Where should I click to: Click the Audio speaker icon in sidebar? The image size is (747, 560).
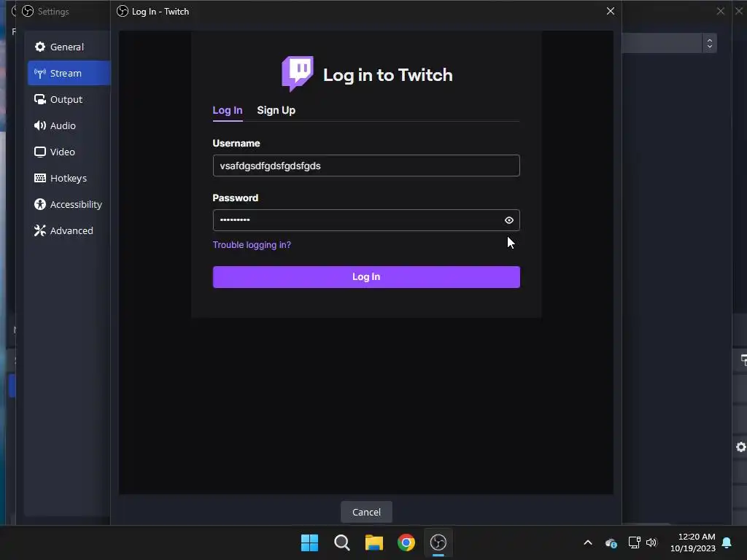pyautogui.click(x=40, y=125)
